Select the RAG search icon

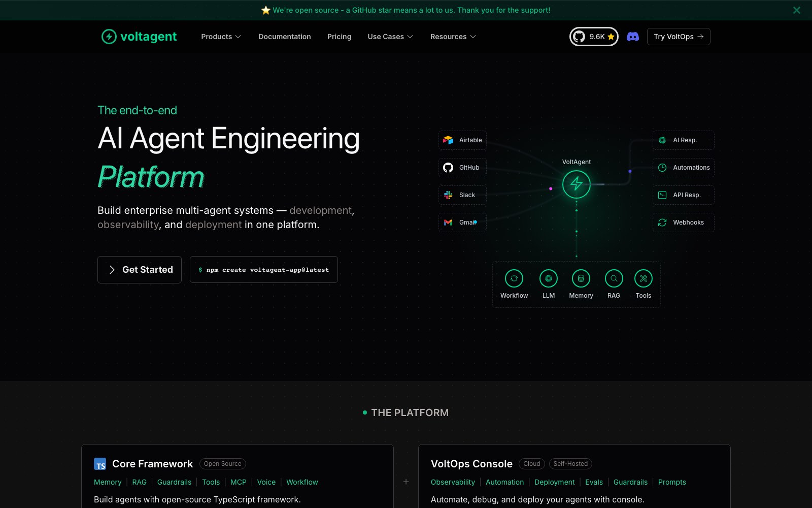point(614,278)
